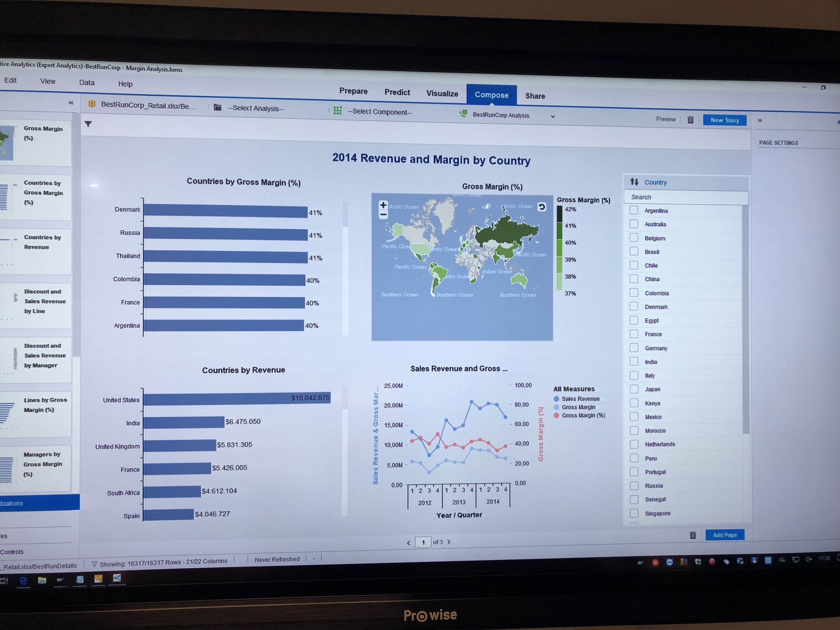
Task: Select Managers by Gross Margin (%) thumbnail
Action: point(36,468)
